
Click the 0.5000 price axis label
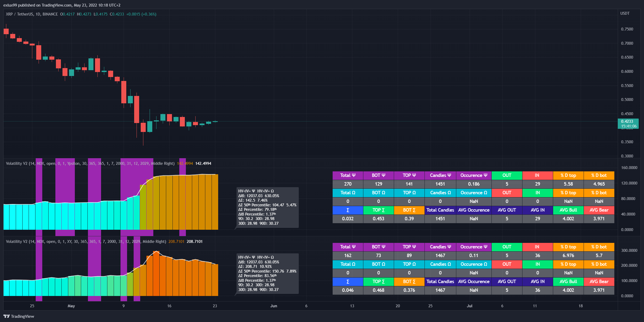(627, 100)
